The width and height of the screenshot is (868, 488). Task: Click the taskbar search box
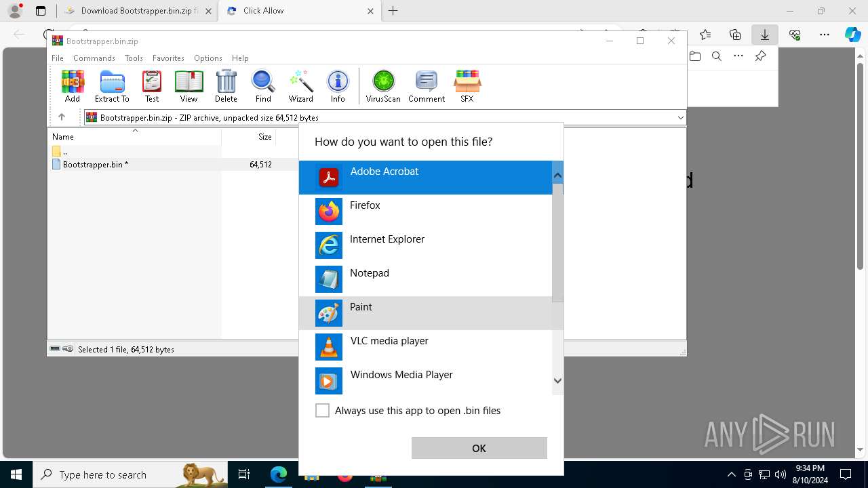(x=130, y=474)
